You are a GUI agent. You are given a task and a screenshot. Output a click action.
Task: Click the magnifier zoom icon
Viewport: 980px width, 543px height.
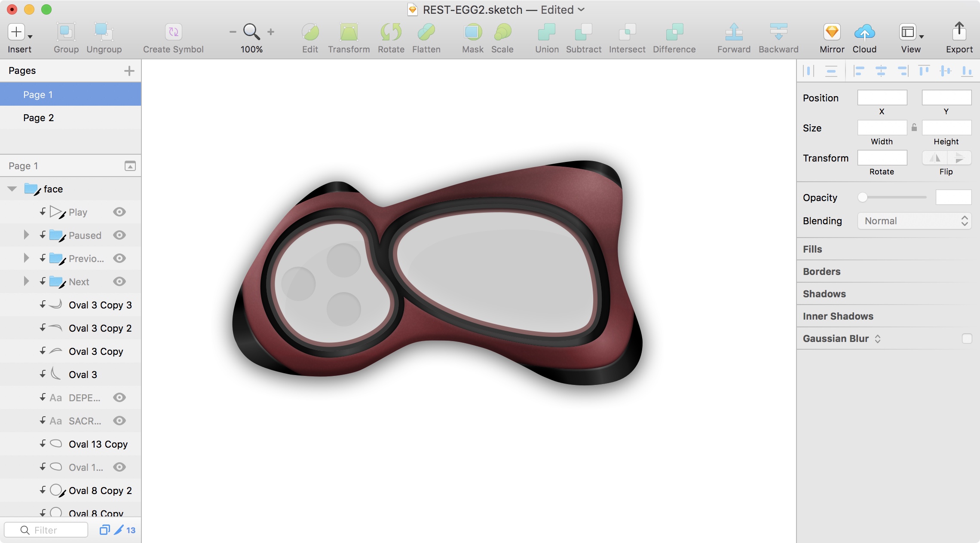pos(251,32)
